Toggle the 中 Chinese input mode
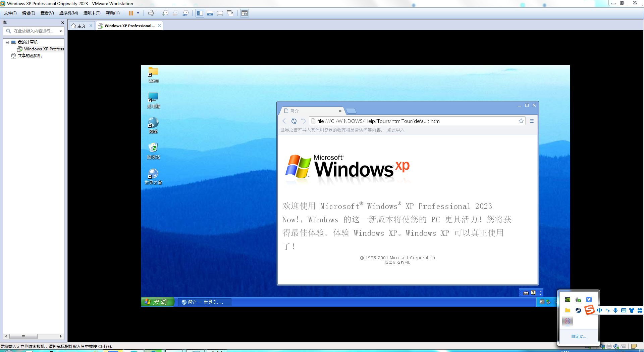 point(599,310)
